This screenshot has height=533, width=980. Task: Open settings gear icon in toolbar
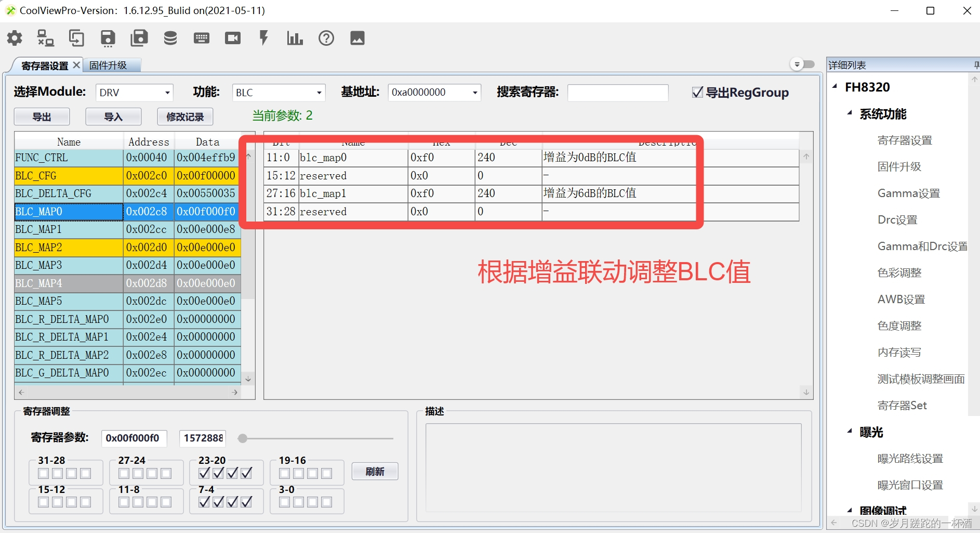point(15,38)
